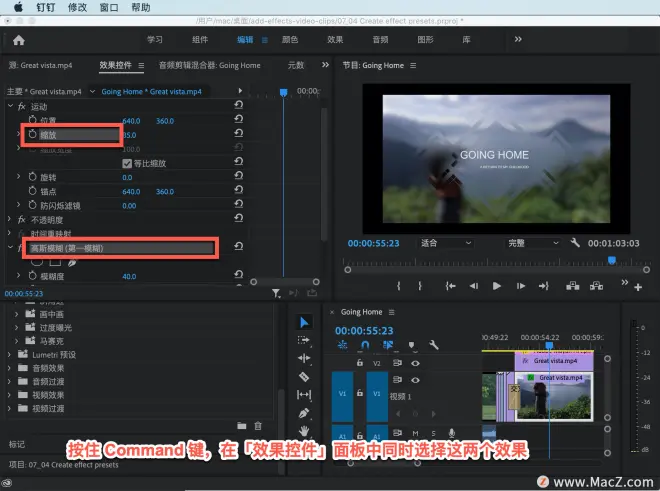Expand the Audio Effects folder
The height and width of the screenshot is (491, 660).
(x=9, y=368)
